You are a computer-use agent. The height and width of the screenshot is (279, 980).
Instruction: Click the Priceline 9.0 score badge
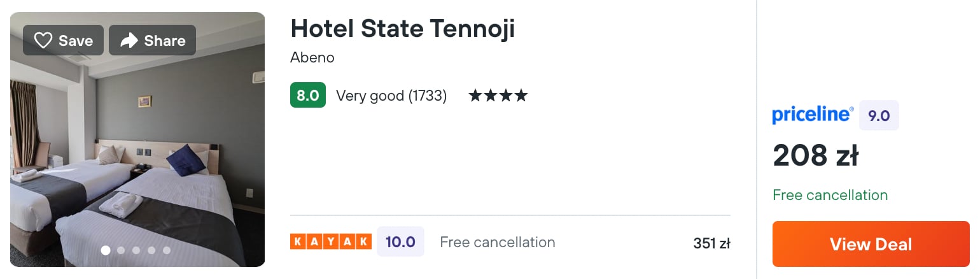(879, 115)
